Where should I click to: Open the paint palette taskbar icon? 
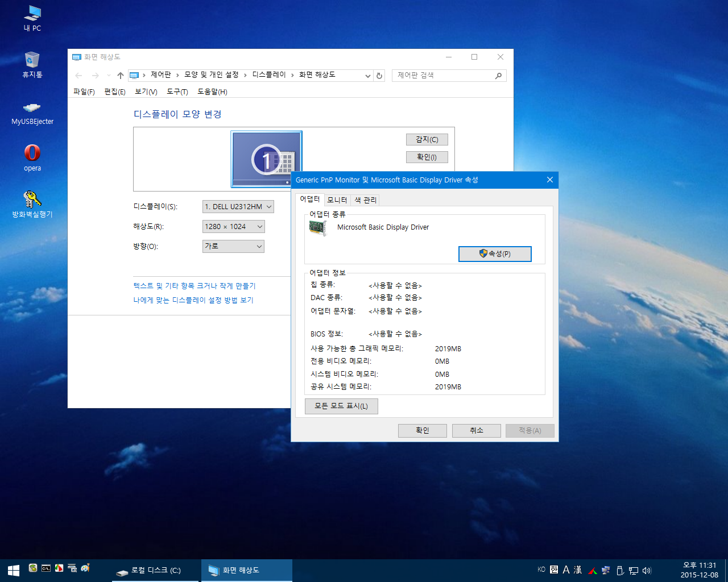pos(85,568)
